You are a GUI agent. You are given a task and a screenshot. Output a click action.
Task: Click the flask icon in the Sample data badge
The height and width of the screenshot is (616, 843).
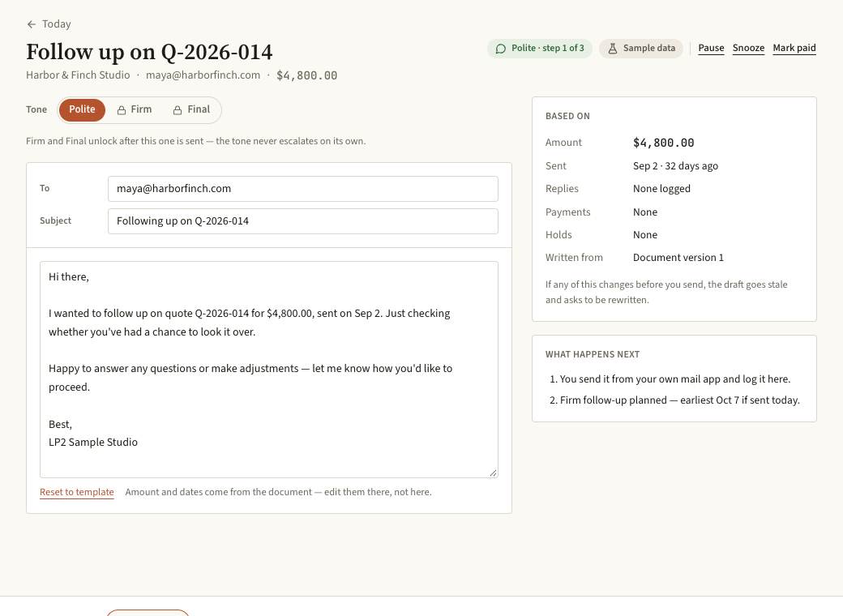[x=612, y=49]
